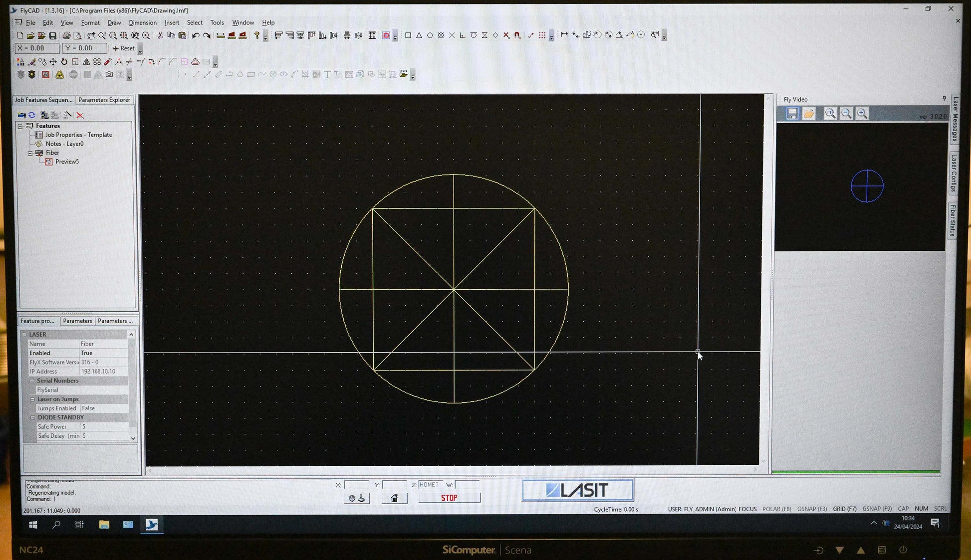This screenshot has height=560, width=971.
Task: Select the Circle drawing tool
Action: pyautogui.click(x=430, y=35)
